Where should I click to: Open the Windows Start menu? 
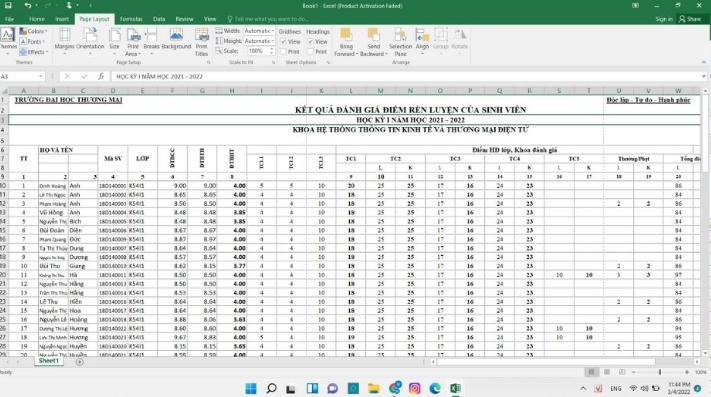click(251, 388)
